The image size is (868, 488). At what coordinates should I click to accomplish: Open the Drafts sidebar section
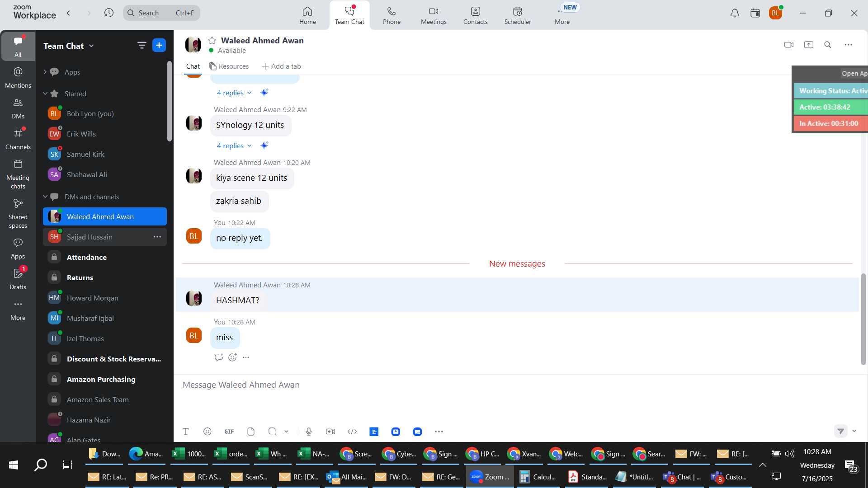[x=18, y=279]
